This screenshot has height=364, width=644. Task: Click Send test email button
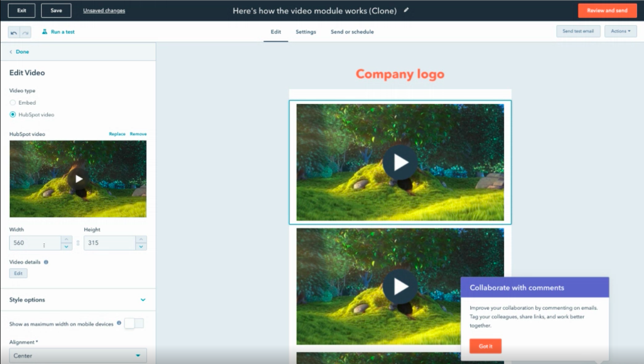click(578, 32)
